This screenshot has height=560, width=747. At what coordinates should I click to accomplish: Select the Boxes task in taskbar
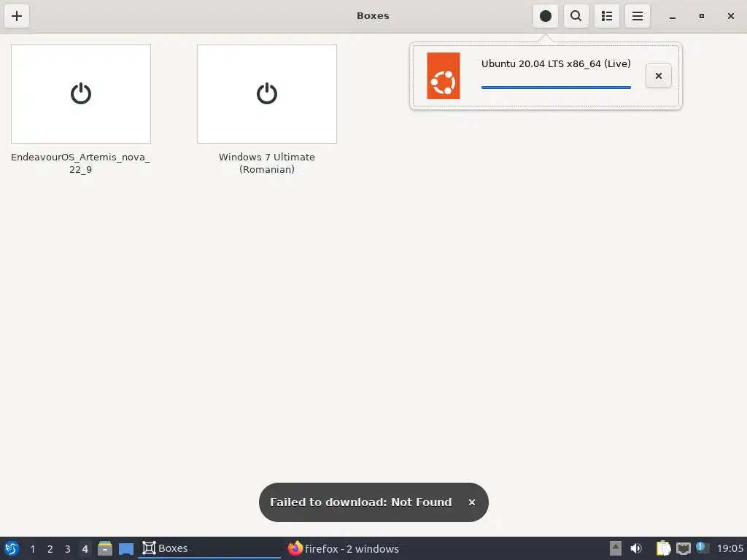pos(209,548)
